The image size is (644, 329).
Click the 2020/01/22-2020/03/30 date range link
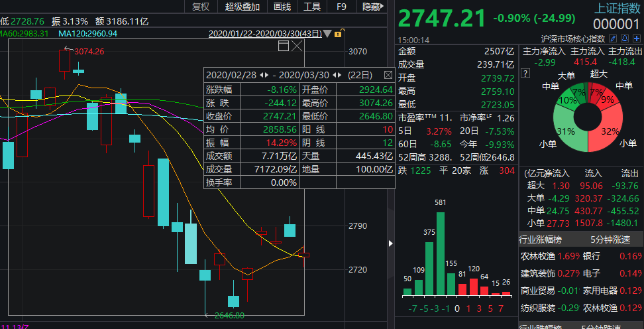[x=265, y=34]
